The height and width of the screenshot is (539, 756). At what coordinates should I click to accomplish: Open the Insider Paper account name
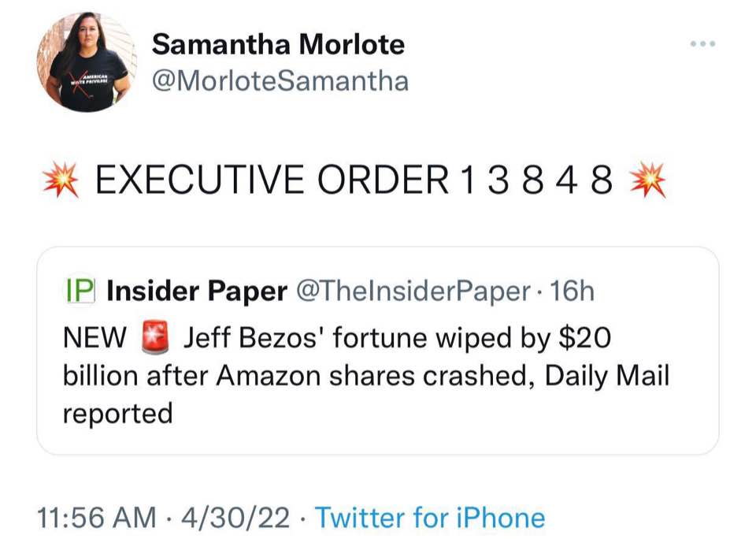196,292
